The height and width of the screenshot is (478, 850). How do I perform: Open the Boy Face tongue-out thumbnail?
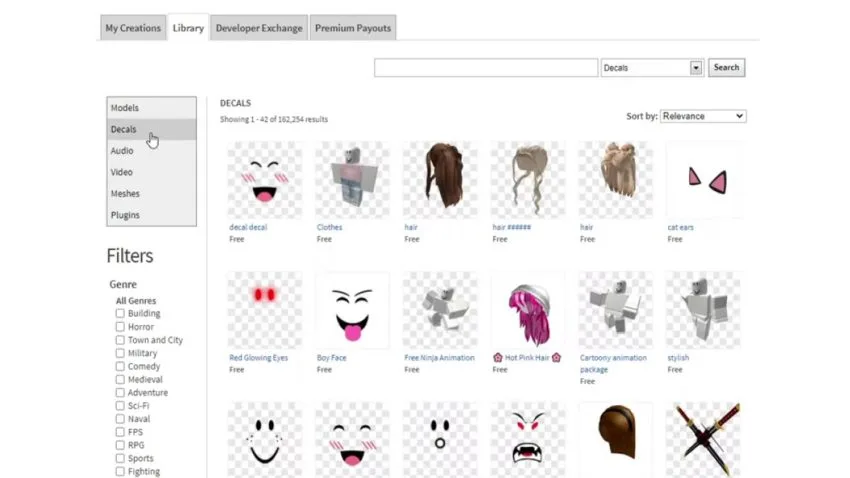coord(352,310)
